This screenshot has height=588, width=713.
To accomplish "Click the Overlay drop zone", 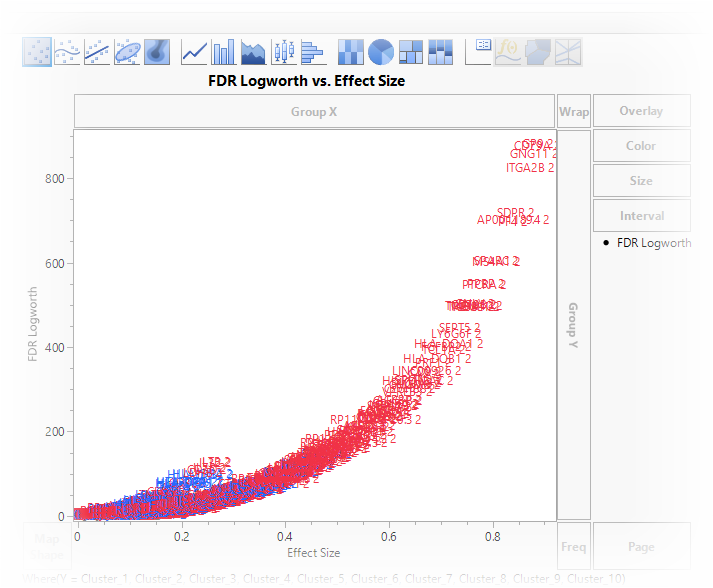I will (641, 111).
